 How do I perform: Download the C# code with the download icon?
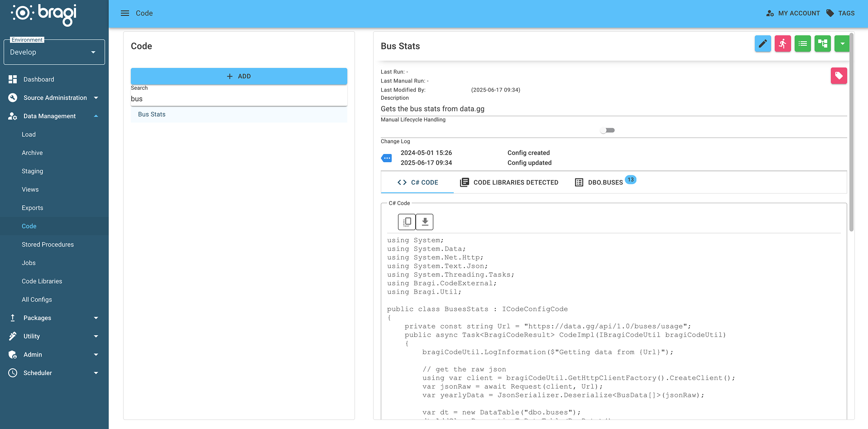(x=424, y=222)
